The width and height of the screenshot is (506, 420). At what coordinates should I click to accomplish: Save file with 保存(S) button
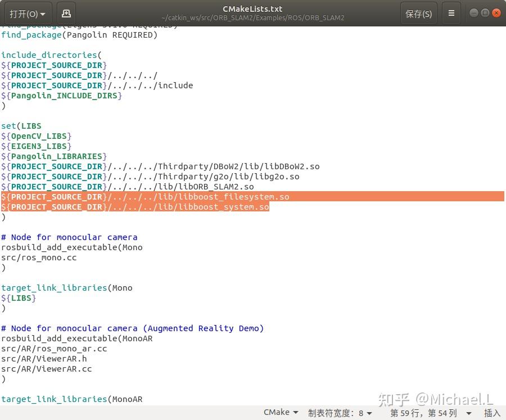tap(418, 13)
